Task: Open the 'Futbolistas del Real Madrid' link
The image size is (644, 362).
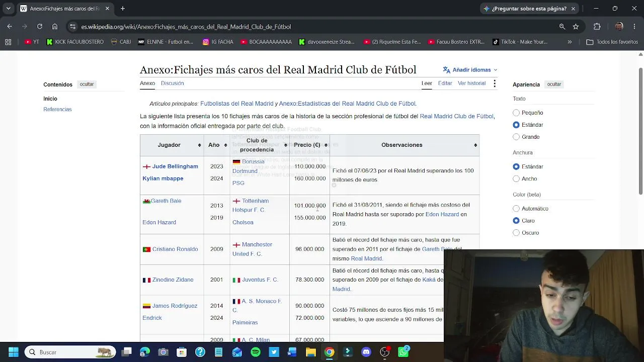Action: pyautogui.click(x=236, y=104)
